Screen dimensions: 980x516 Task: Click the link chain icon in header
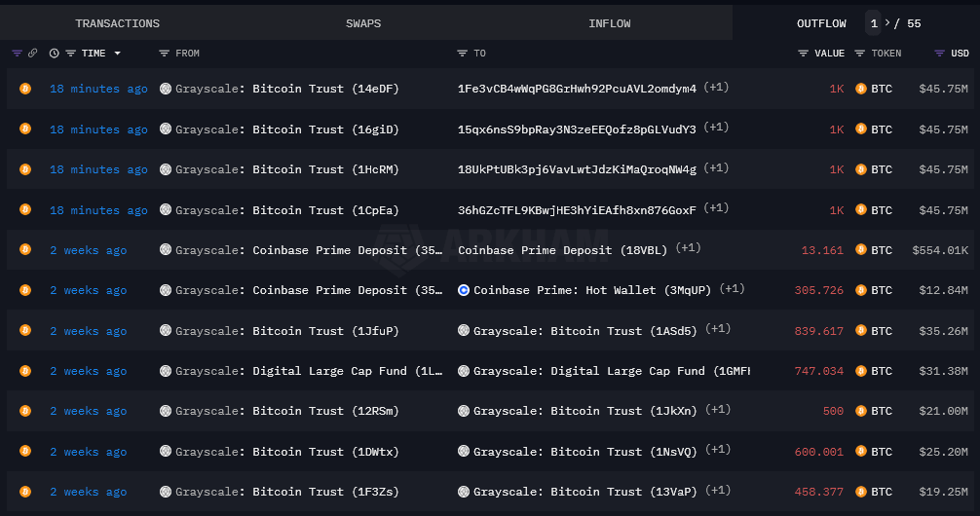point(32,54)
